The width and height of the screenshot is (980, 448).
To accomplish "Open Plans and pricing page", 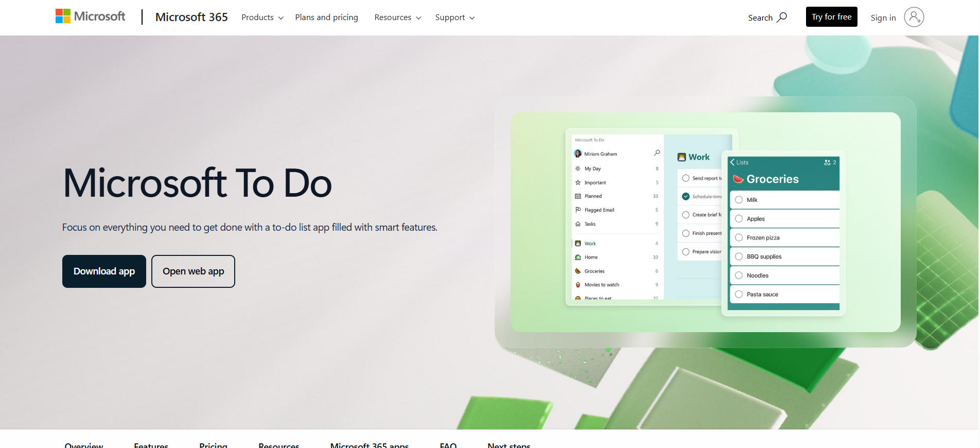I will (x=326, y=18).
